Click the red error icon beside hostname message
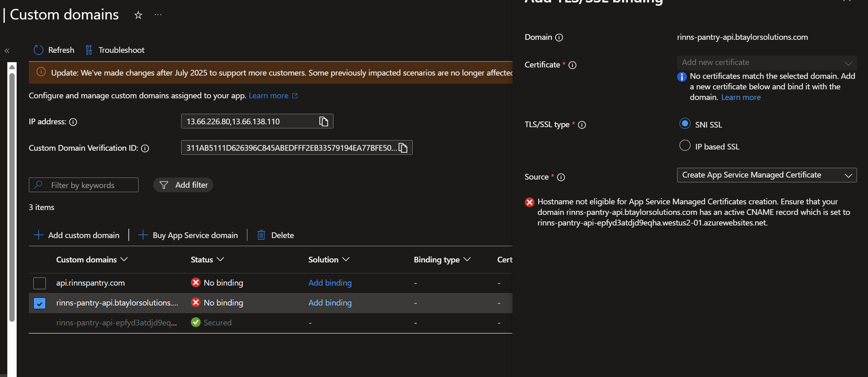Screen dimensions: 868x377 (530, 202)
